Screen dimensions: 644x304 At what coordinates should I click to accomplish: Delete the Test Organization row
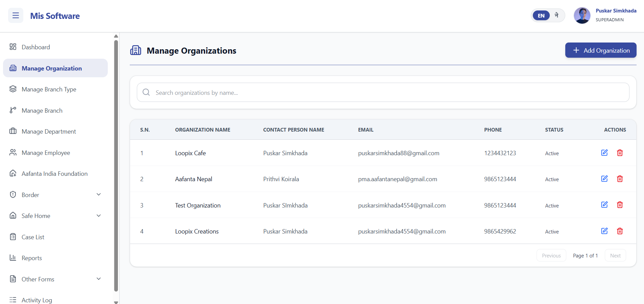[x=620, y=205]
